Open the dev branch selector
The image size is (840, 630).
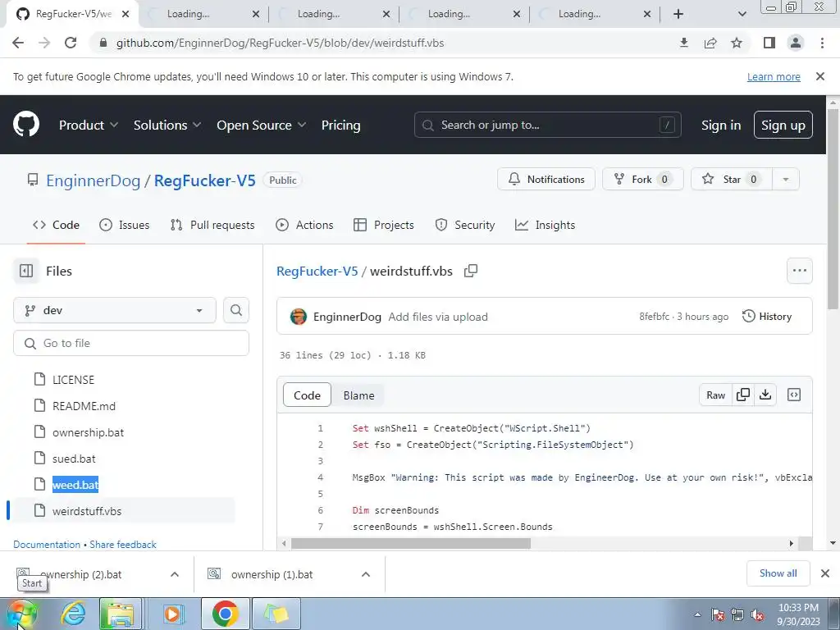115,310
